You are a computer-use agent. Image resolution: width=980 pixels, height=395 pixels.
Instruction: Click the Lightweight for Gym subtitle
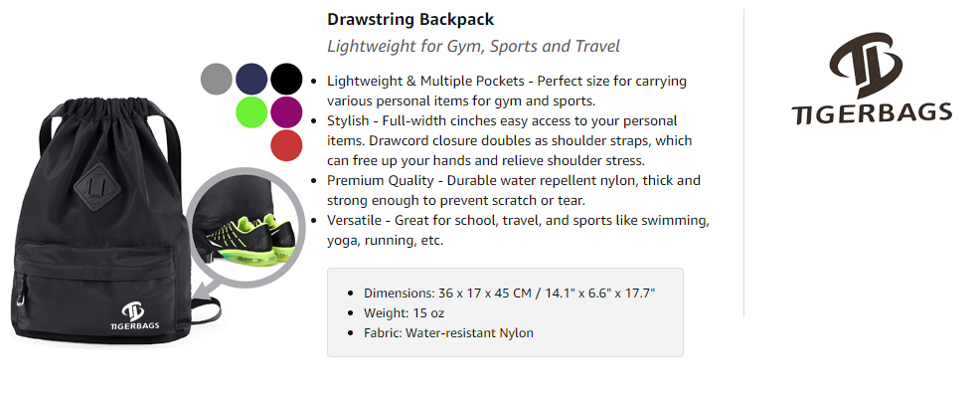pyautogui.click(x=473, y=47)
